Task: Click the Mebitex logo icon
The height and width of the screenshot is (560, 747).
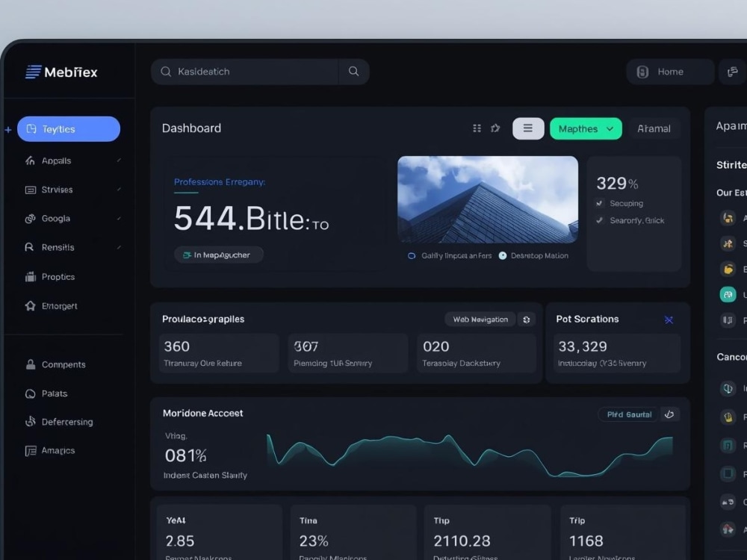Action: tap(34, 72)
